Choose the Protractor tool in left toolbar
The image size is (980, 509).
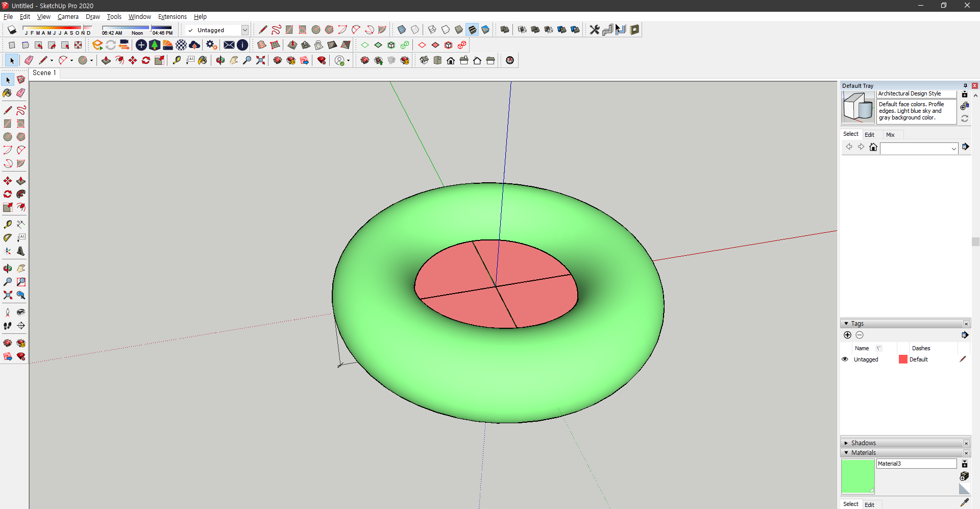[x=8, y=237]
